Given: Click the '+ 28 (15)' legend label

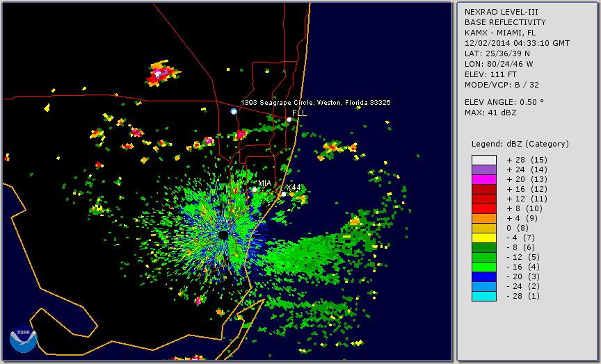Looking at the screenshot, I should (x=527, y=160).
